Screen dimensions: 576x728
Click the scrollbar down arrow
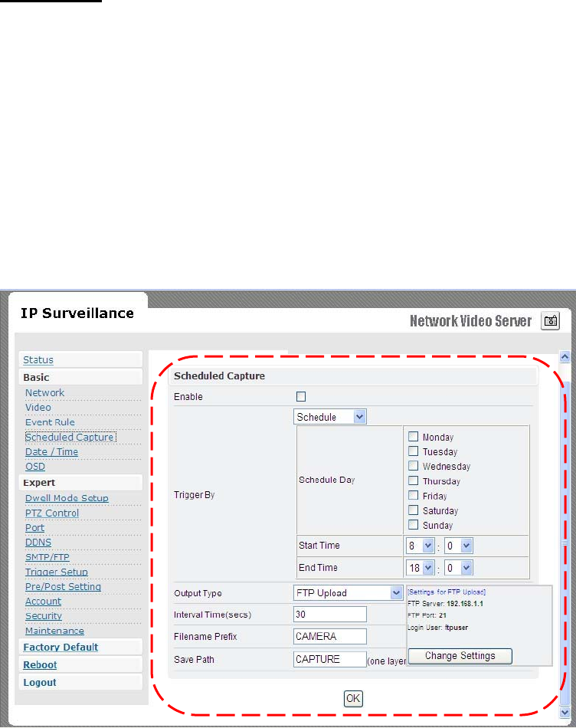pyautogui.click(x=565, y=712)
